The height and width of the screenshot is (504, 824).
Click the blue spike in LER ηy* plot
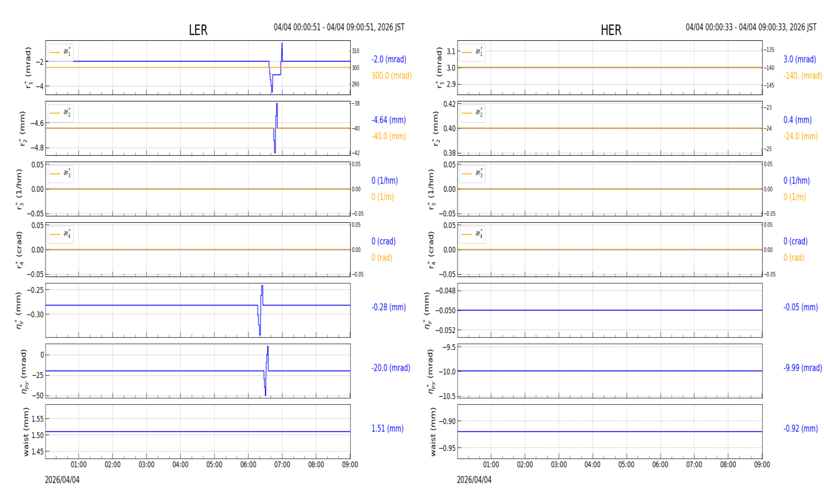coord(260,310)
